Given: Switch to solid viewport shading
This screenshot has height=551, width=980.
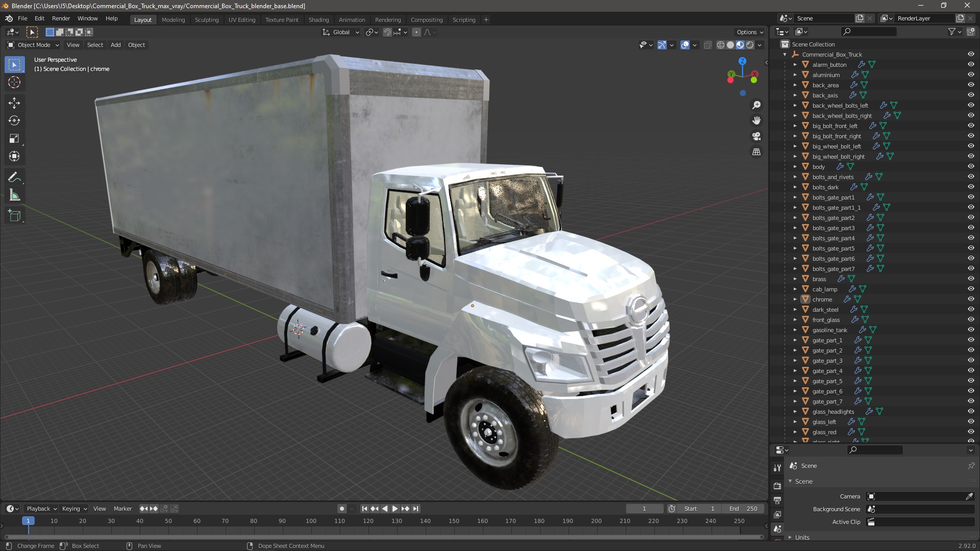Looking at the screenshot, I should [730, 45].
